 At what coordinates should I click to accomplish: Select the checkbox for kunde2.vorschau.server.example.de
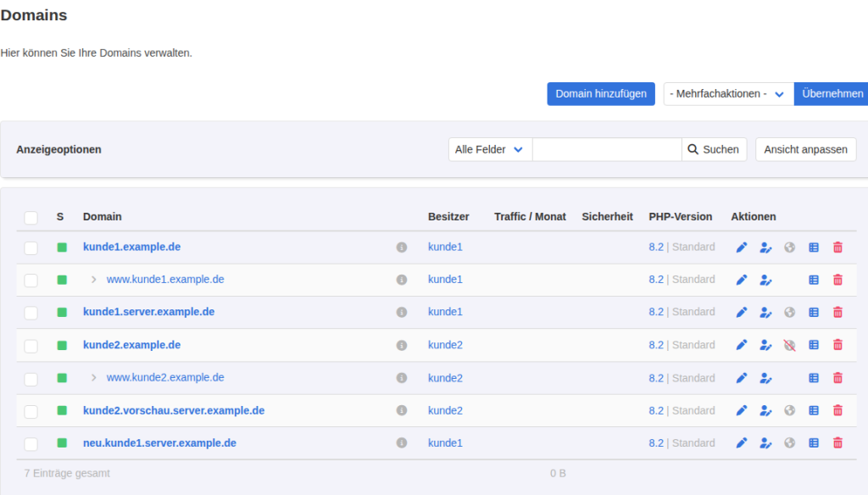(x=31, y=411)
